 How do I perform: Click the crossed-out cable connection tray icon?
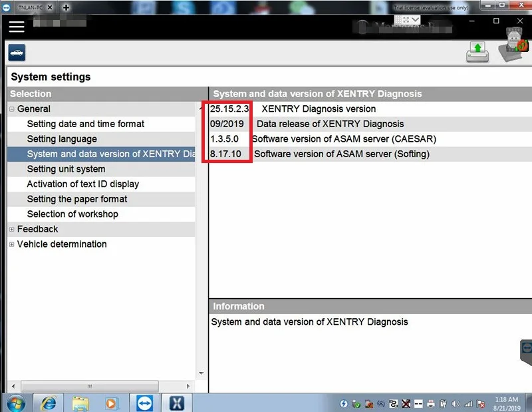(406, 403)
